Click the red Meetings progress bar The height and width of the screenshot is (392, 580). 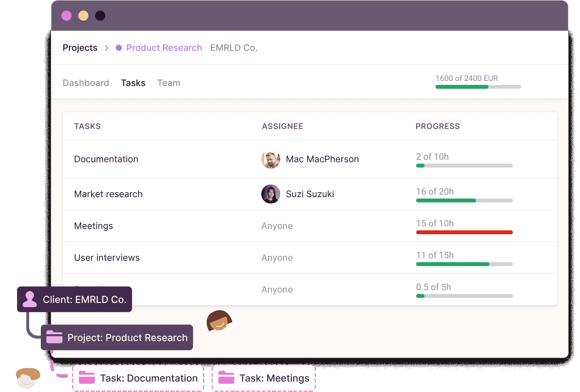pyautogui.click(x=464, y=232)
